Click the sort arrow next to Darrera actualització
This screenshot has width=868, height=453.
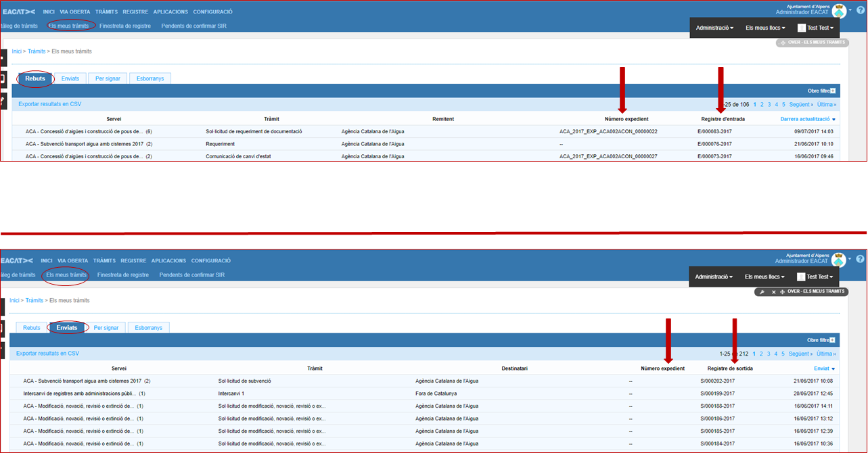click(x=833, y=120)
